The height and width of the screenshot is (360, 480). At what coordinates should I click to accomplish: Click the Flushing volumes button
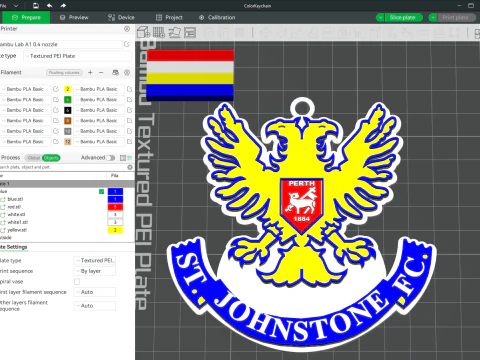tap(64, 72)
